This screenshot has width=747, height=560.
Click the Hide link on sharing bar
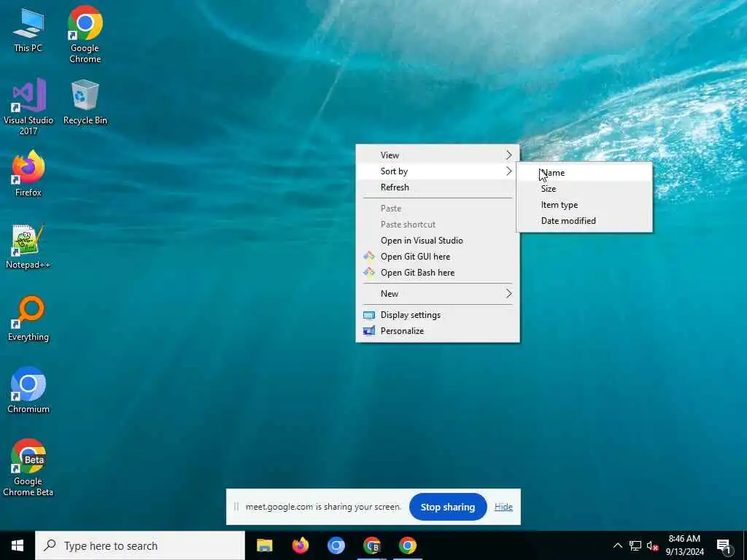pos(503,507)
